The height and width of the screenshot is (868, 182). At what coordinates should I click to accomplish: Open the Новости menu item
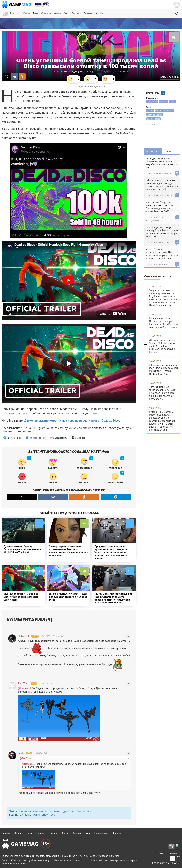(15, 13)
